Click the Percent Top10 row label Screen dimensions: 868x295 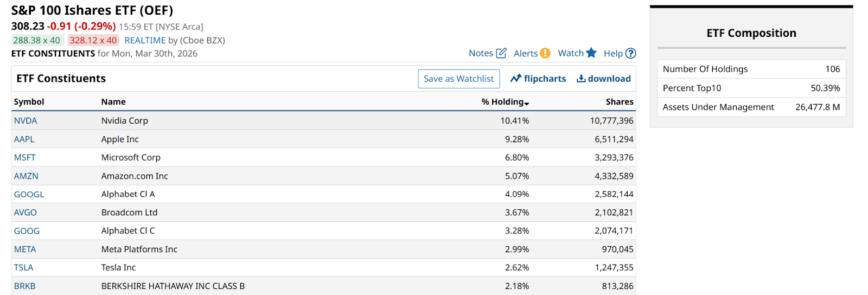pos(692,88)
